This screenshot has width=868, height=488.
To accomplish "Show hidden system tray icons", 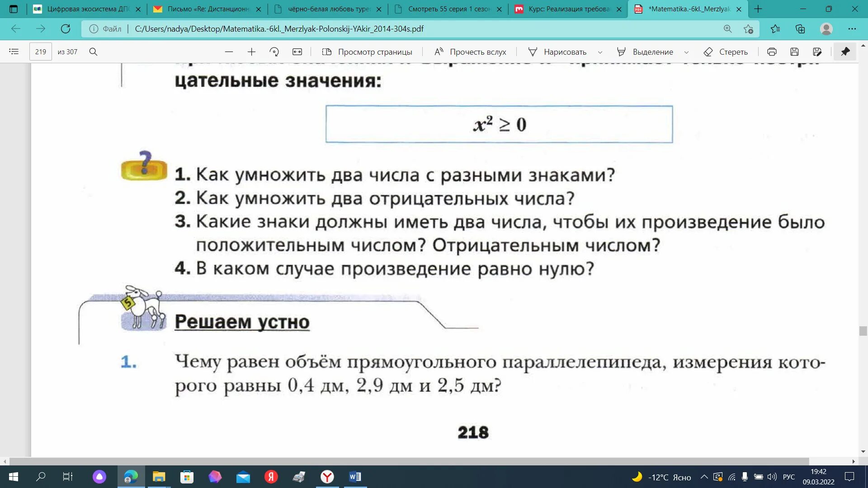I will [x=704, y=477].
